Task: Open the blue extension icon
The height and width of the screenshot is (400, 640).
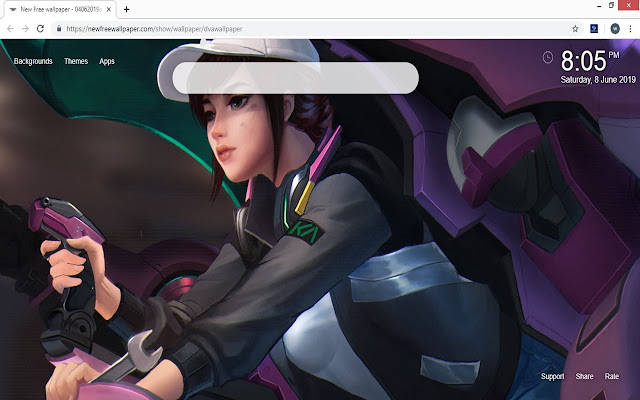Action: 594,29
